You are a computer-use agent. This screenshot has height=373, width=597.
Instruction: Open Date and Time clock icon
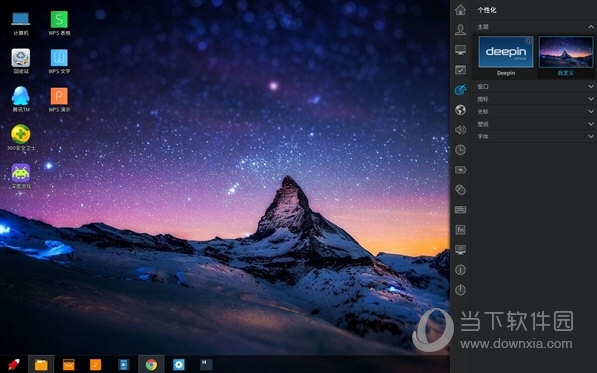[460, 150]
